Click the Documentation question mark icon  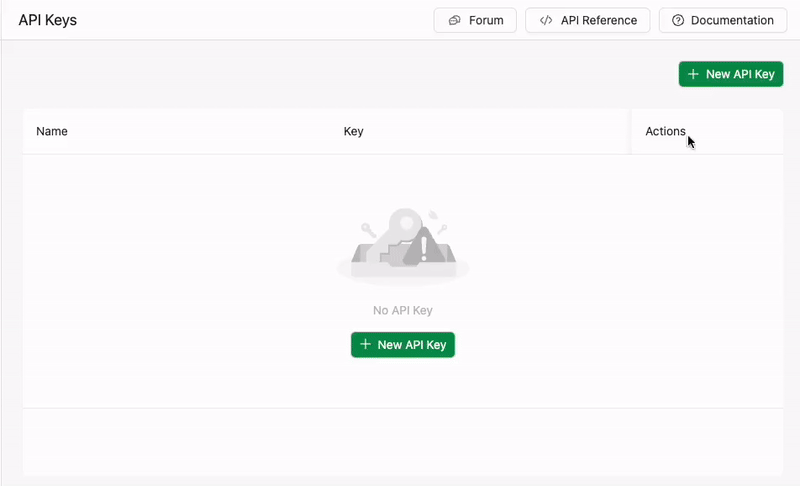click(678, 20)
